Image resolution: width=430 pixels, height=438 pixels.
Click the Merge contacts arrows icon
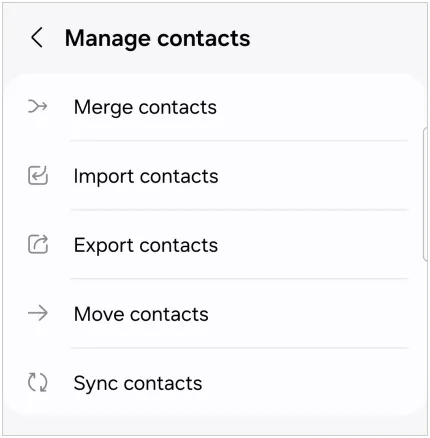tap(38, 107)
